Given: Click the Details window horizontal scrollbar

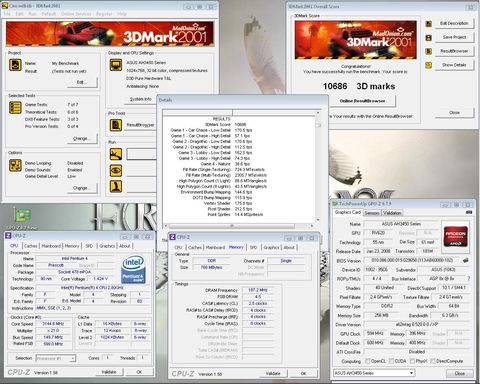Looking at the screenshot, I should (240, 226).
